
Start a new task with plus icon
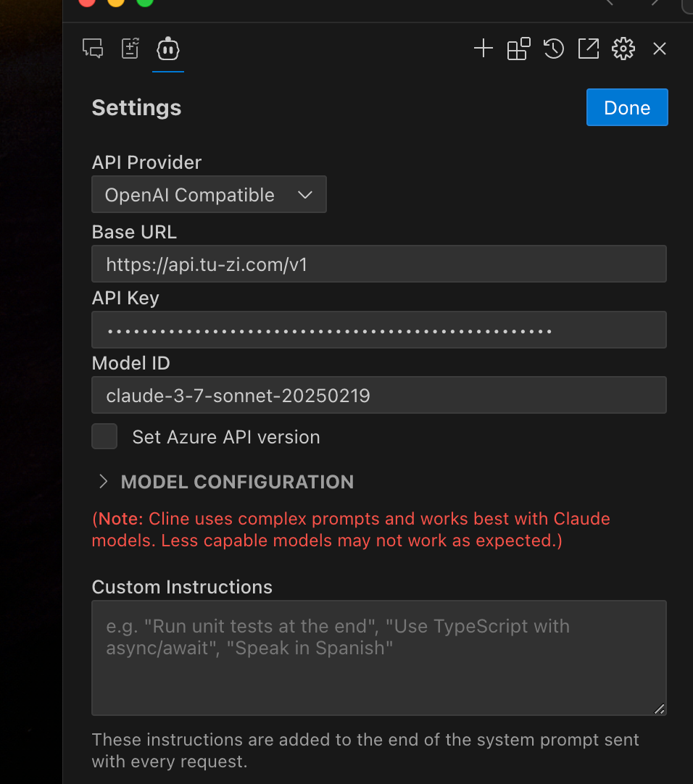pos(484,49)
